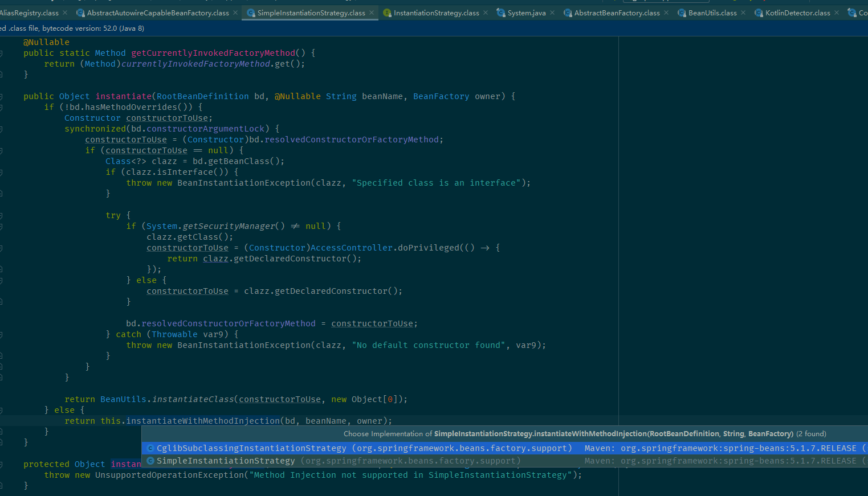The width and height of the screenshot is (868, 496).
Task: Click currentlyInvokedFactoryMethod field reference
Action: [195, 64]
